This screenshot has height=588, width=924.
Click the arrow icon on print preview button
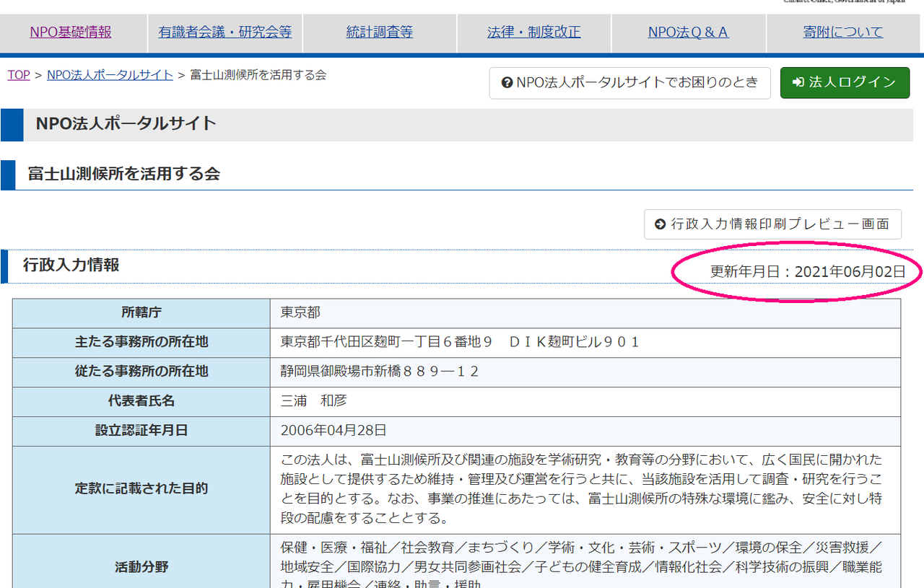point(660,224)
